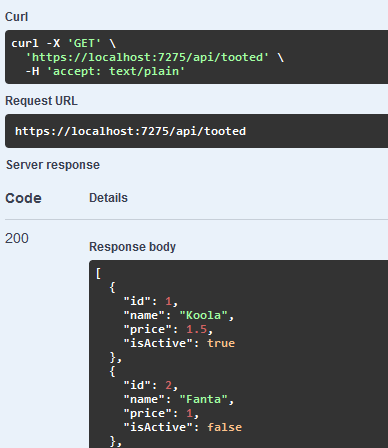This screenshot has height=448, width=388.
Task: Click the Response body label
Action: tap(132, 247)
